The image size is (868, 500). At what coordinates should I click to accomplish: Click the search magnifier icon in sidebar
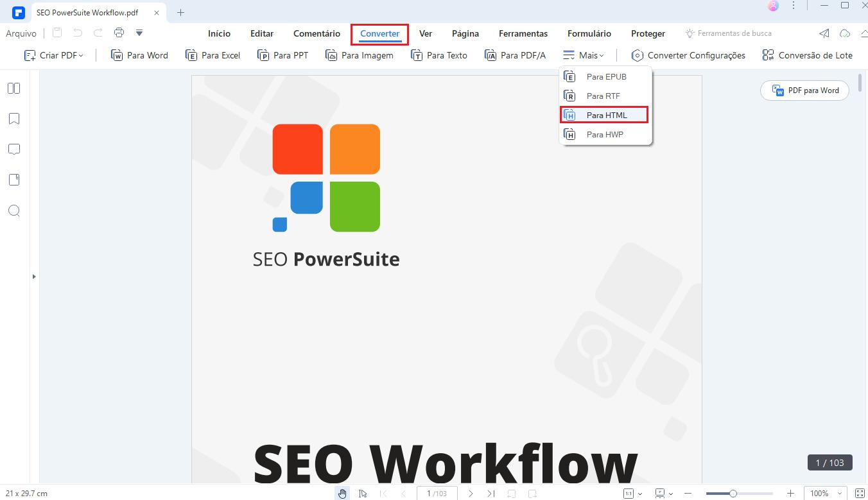[13, 211]
